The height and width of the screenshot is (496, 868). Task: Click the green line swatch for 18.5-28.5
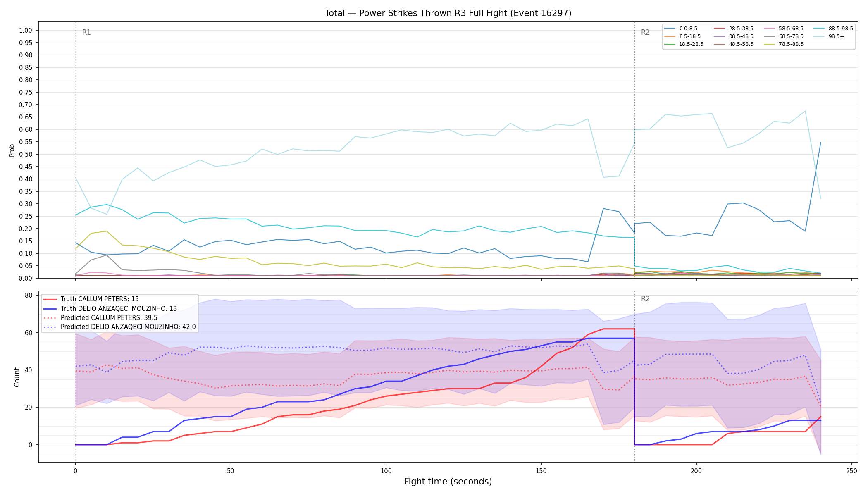(x=670, y=44)
